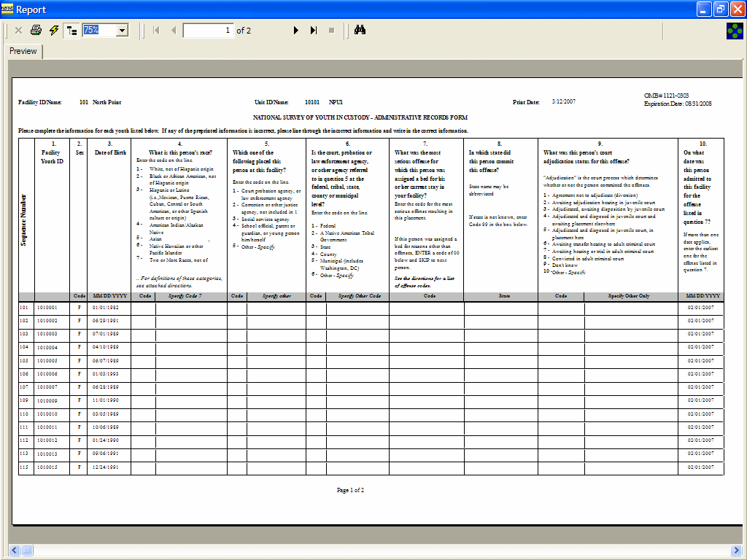Click the Stop loading square button

[331, 31]
